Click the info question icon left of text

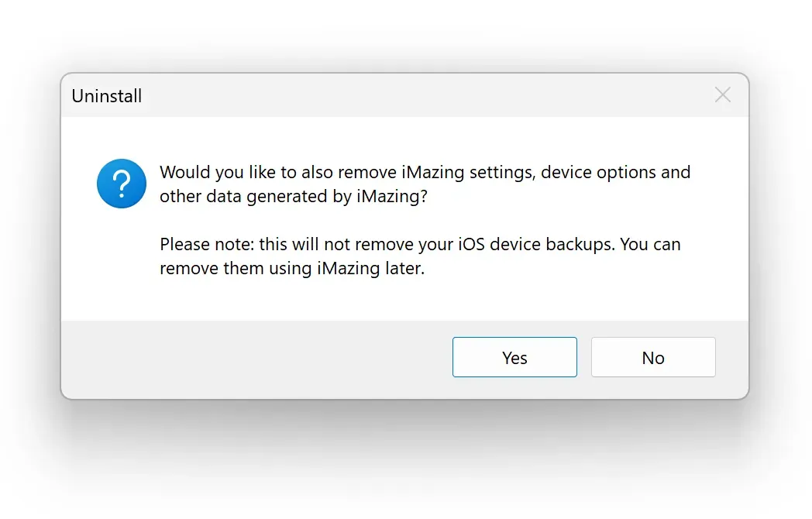click(x=121, y=184)
